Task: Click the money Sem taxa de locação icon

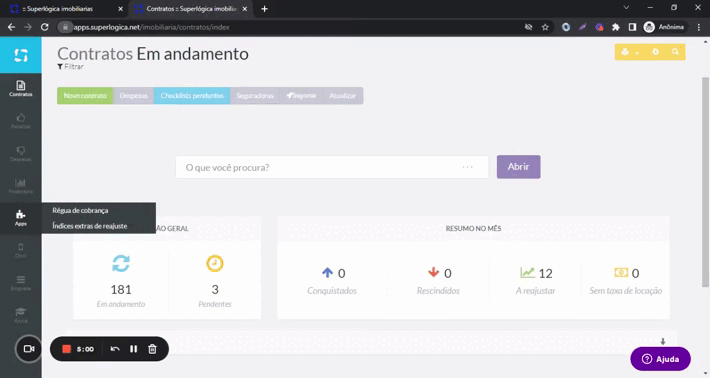Action: (621, 272)
